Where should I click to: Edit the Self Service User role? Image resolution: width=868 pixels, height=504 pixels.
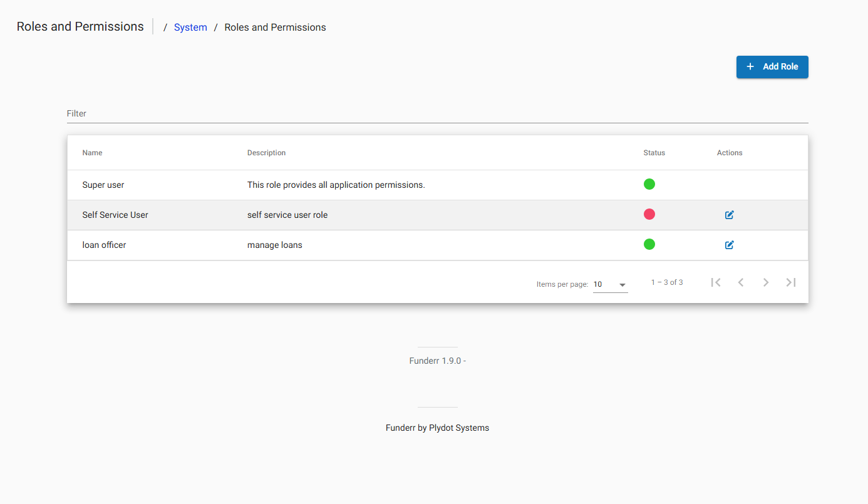point(729,214)
